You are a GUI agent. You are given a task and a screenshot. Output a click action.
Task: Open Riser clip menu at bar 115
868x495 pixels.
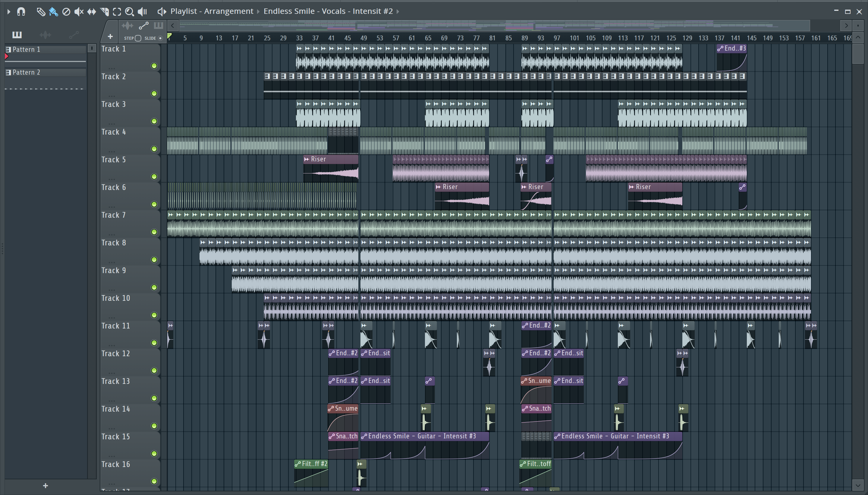coord(631,187)
